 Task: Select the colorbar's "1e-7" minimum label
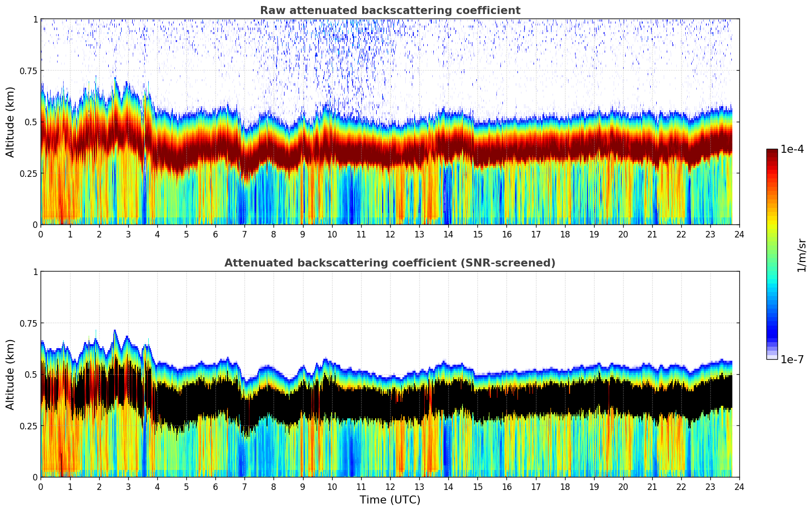[x=792, y=359]
